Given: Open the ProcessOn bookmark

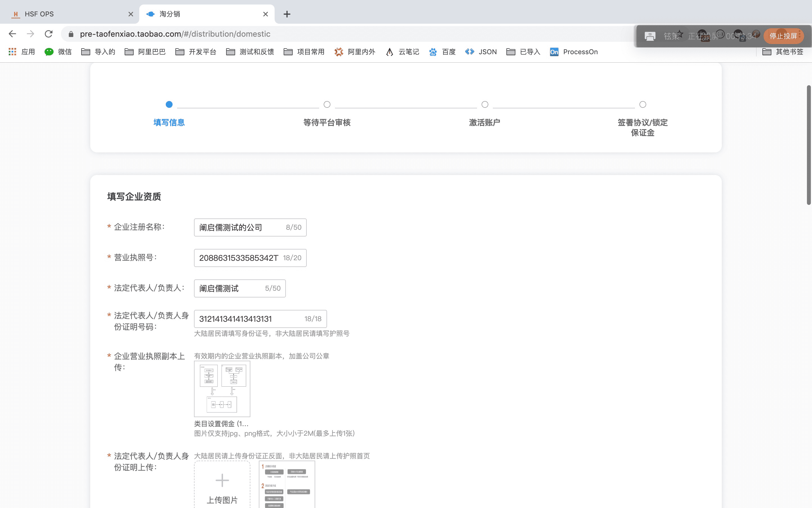Looking at the screenshot, I should click(574, 52).
